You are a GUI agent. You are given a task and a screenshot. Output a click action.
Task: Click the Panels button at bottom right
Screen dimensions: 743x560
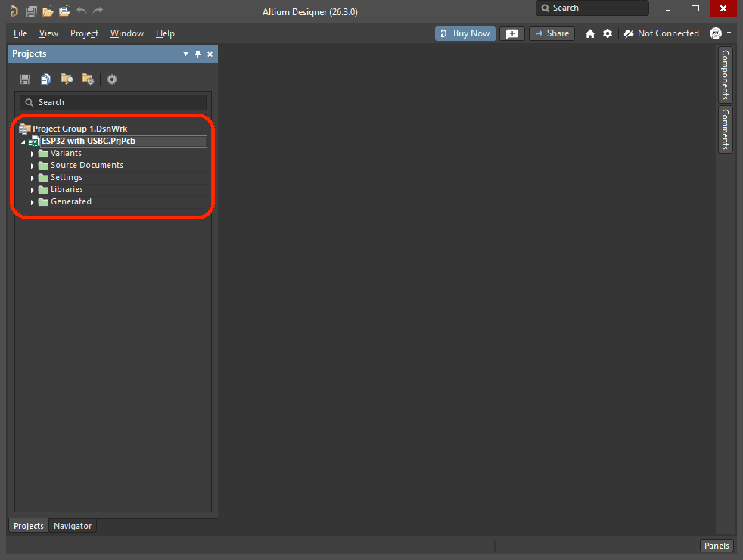(x=717, y=546)
